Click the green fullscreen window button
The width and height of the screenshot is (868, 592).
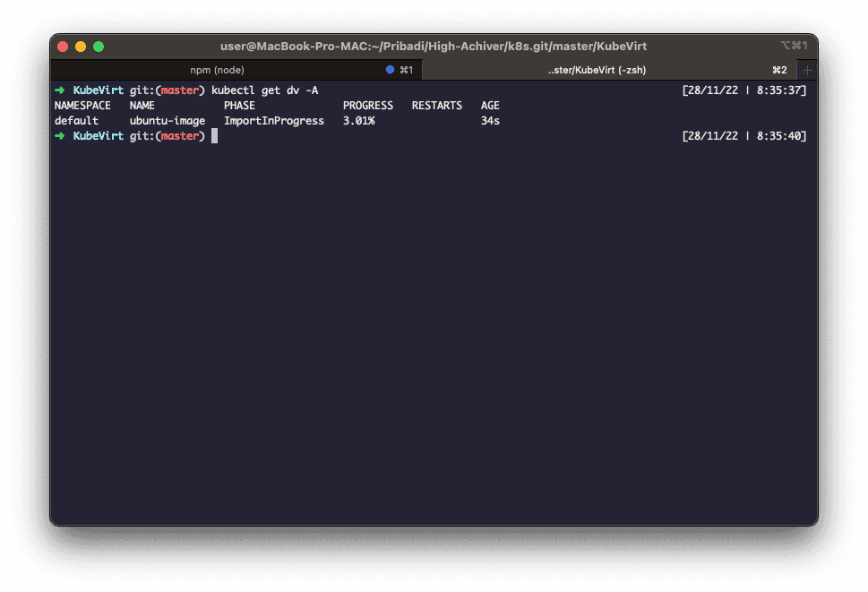click(99, 47)
